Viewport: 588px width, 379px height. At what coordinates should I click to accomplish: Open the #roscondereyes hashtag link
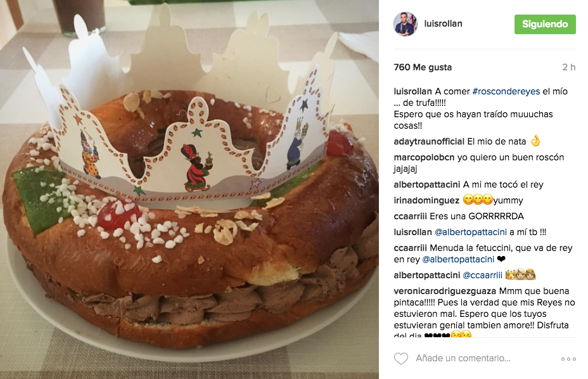[x=506, y=91]
